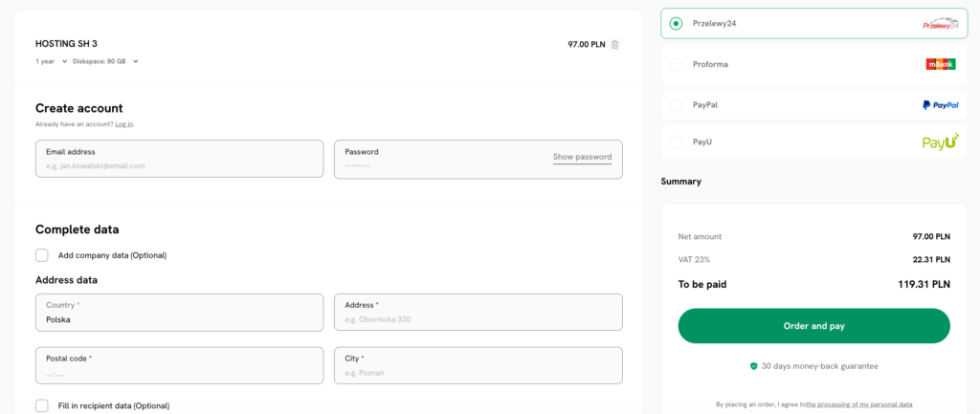Click the Complete data heading
The width and height of the screenshot is (980, 414).
77,229
